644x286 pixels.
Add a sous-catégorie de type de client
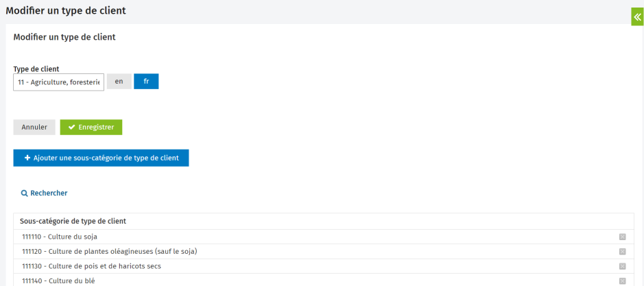click(x=101, y=158)
